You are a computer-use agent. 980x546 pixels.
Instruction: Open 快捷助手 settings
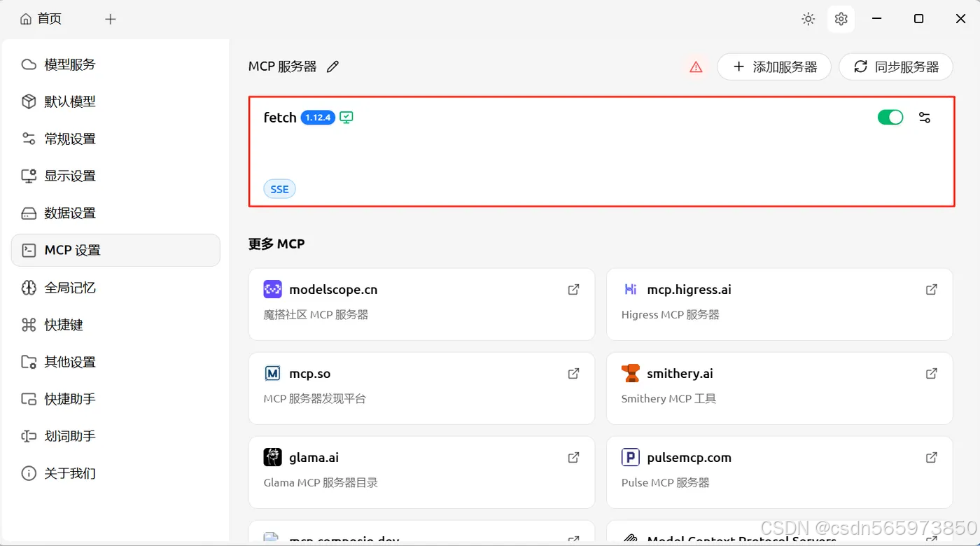[115, 399]
